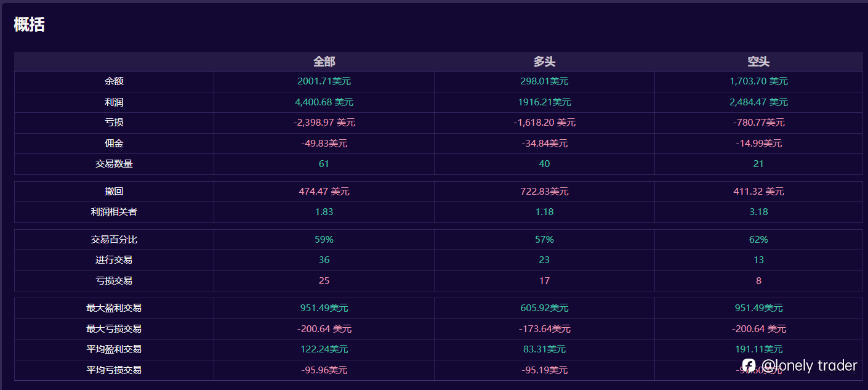Screen dimensions: 868x390
Task: Click the Facebook icon in the watermark
Action: coord(749,366)
